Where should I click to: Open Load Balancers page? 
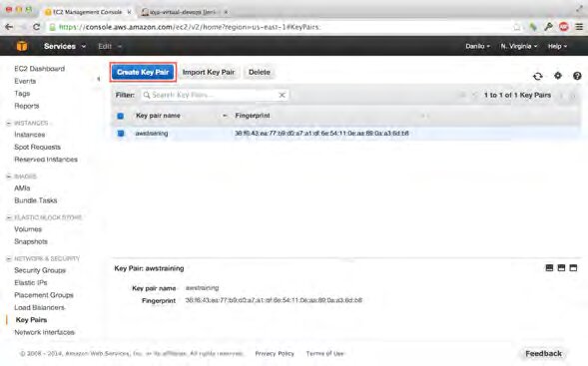[39, 307]
